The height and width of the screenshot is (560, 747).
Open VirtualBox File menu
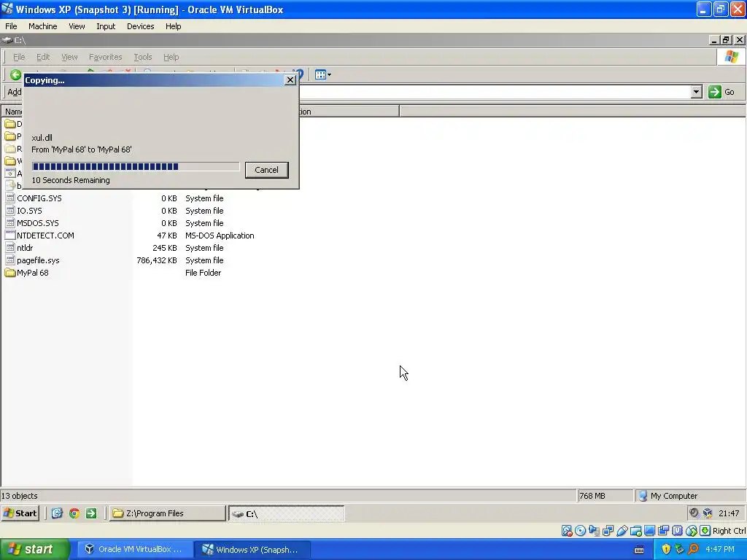[x=11, y=26]
